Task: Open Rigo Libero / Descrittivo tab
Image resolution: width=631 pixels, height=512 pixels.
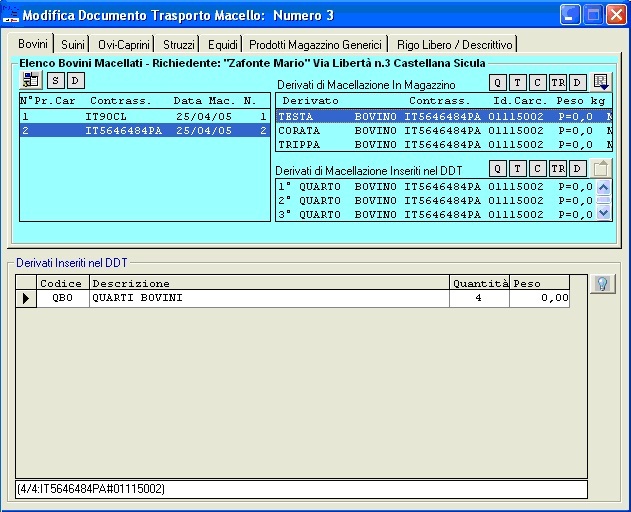Action: (454, 45)
